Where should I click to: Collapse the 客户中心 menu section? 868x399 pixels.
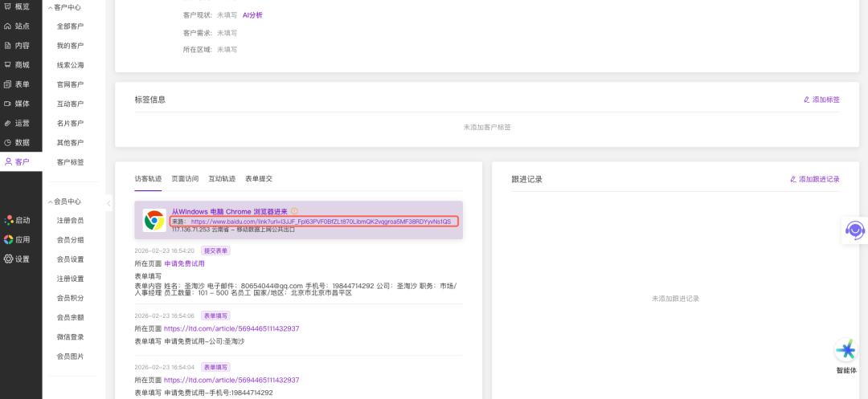[x=51, y=7]
